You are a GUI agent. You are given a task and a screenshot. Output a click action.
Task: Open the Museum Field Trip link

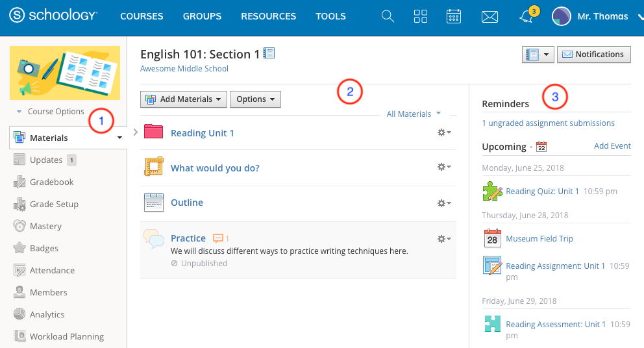pos(539,238)
